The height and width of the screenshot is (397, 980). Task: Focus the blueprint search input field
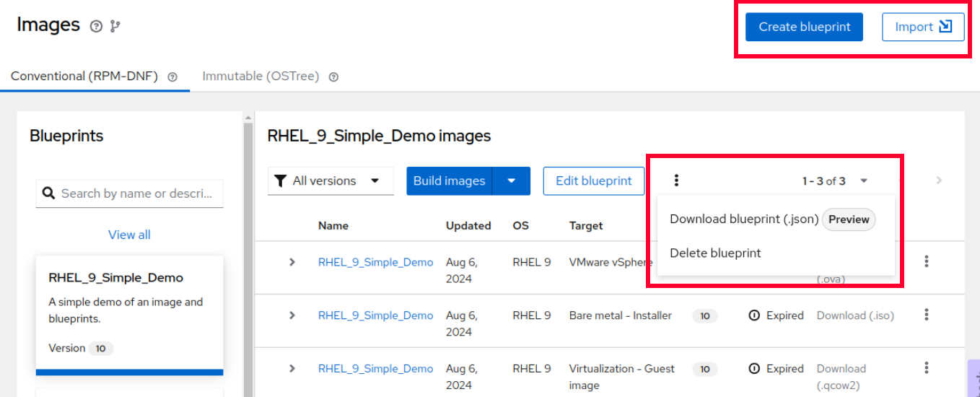[139, 193]
